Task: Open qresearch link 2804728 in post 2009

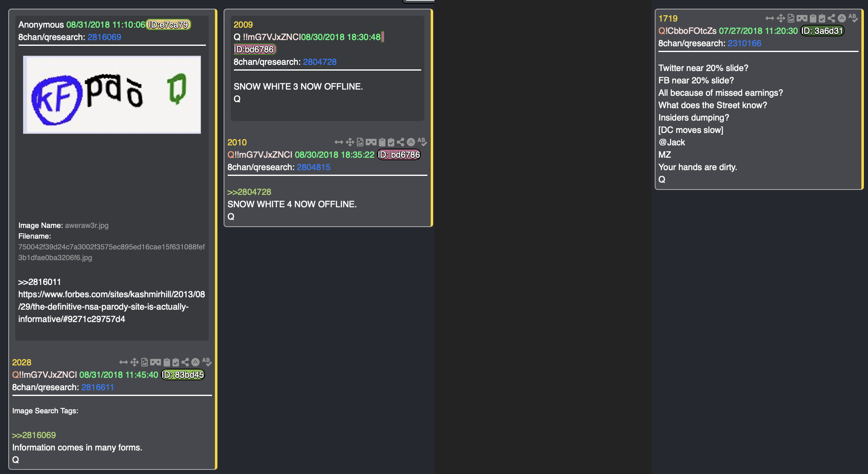Action: pyautogui.click(x=320, y=62)
